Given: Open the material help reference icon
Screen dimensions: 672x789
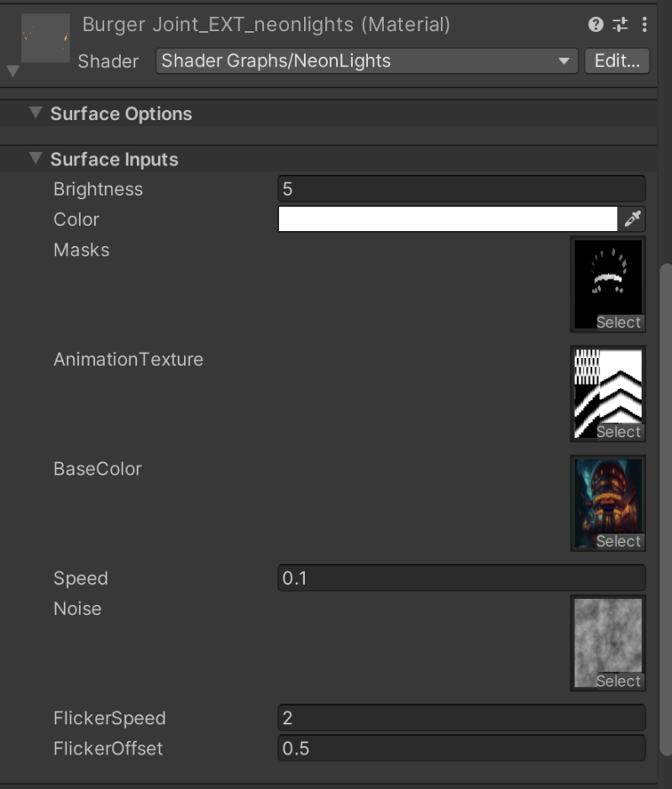Looking at the screenshot, I should (x=596, y=25).
